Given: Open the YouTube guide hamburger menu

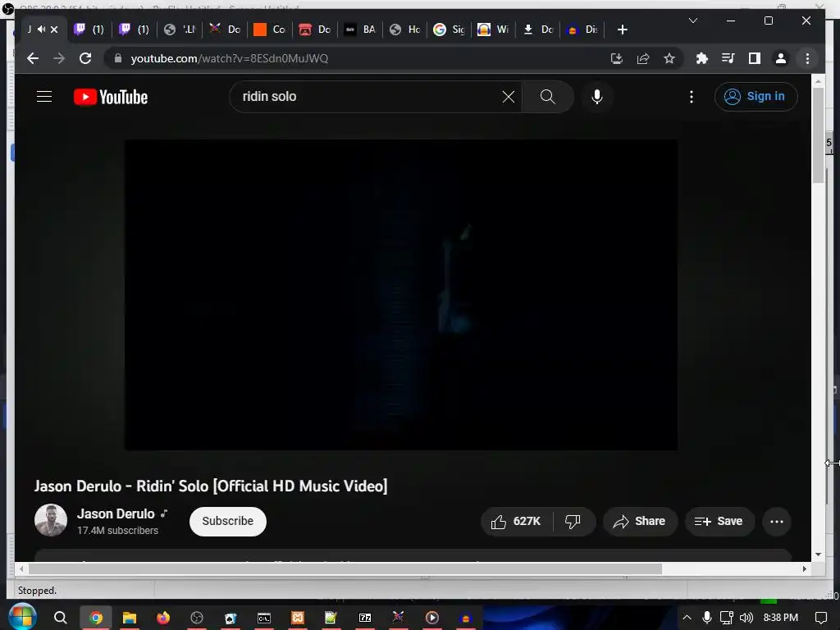Looking at the screenshot, I should pos(44,97).
